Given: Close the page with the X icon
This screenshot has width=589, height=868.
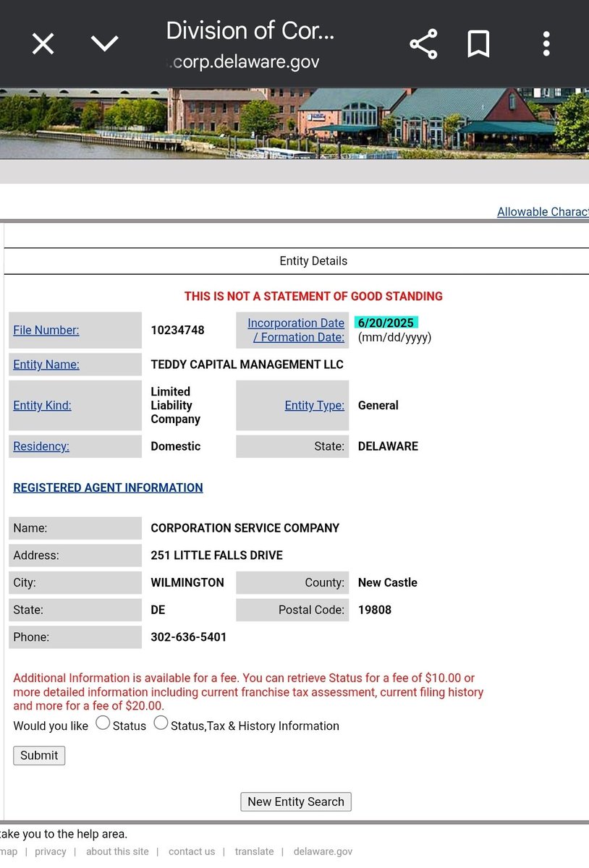Looking at the screenshot, I should point(43,43).
